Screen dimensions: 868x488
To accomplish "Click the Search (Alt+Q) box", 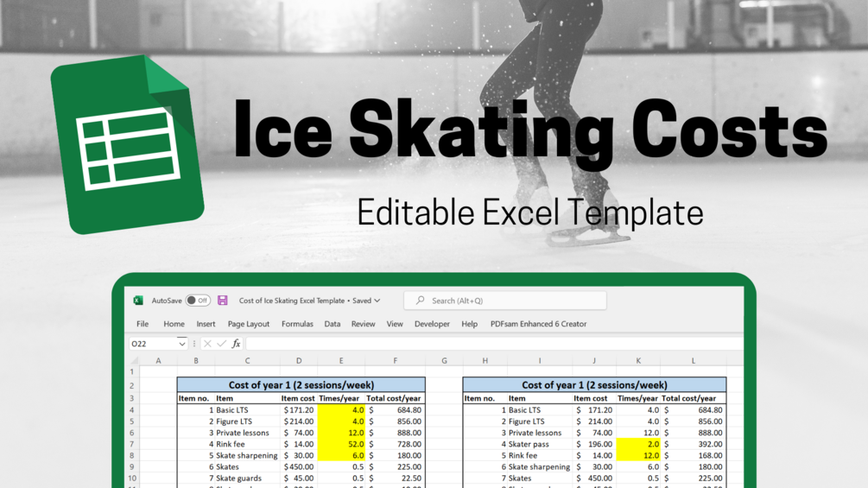I will coord(505,301).
